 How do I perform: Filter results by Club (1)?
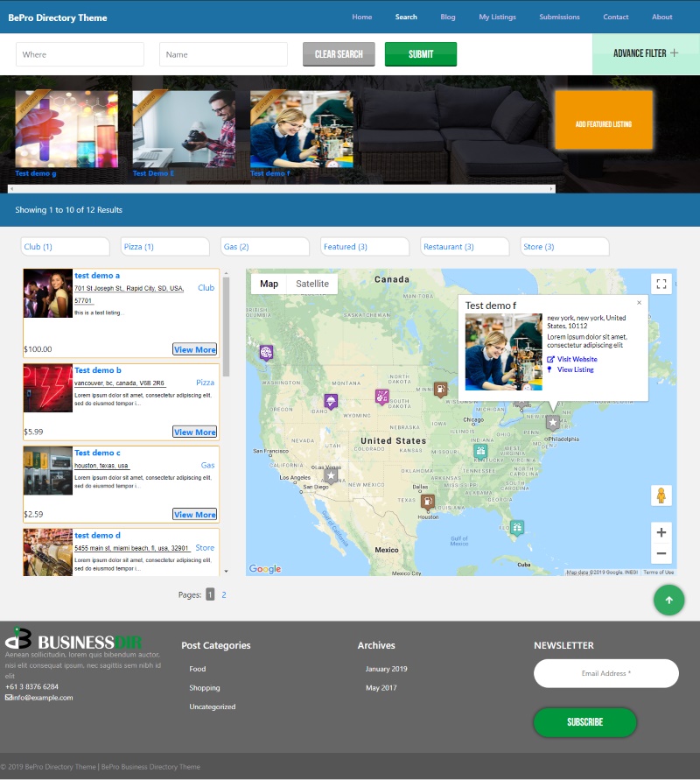click(65, 247)
